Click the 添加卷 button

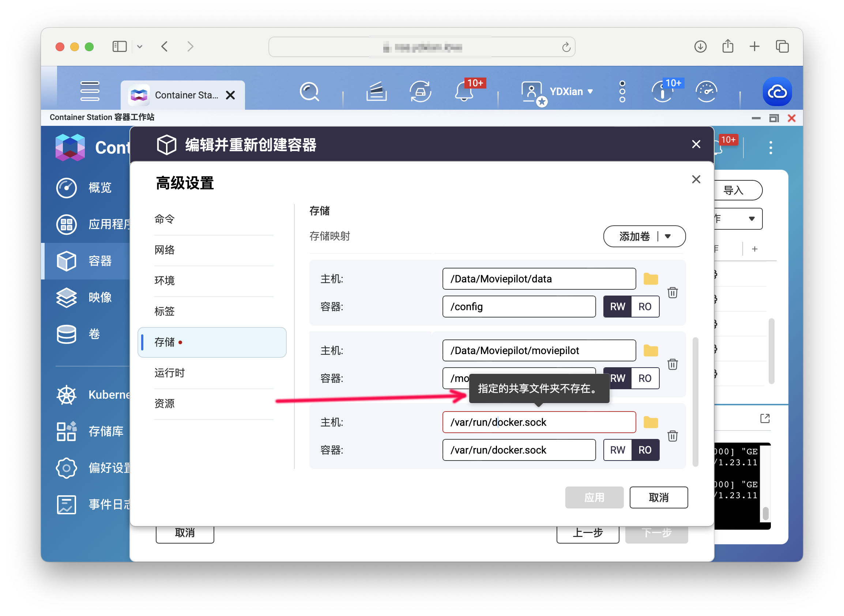[x=634, y=236]
